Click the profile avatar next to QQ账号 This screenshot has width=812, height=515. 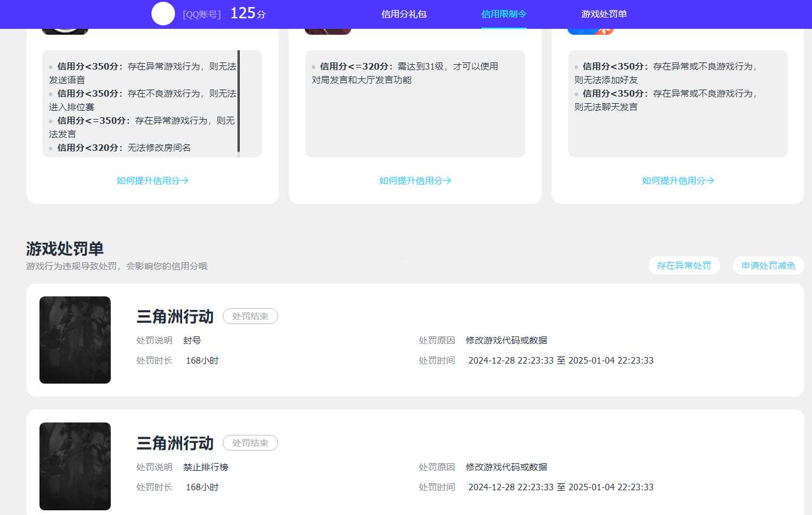163,14
